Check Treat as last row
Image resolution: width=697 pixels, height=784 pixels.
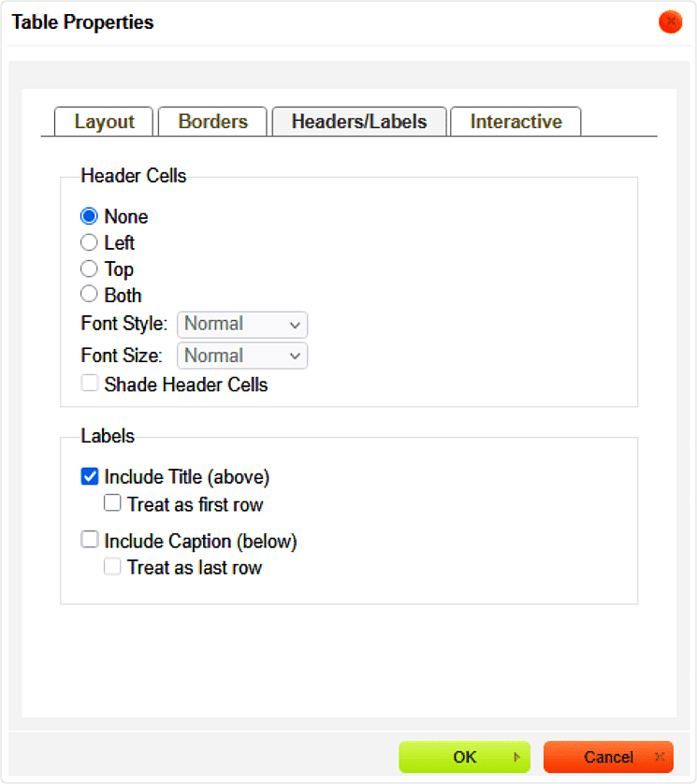pyautogui.click(x=113, y=567)
